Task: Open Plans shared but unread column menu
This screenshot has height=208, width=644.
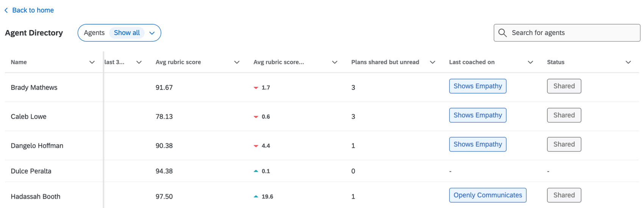Action: pos(432,62)
